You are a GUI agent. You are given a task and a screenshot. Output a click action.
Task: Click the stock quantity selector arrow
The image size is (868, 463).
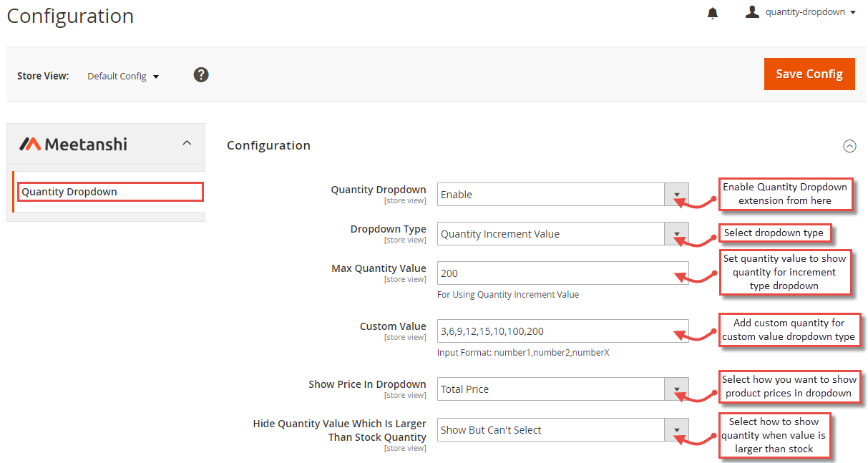coord(676,429)
